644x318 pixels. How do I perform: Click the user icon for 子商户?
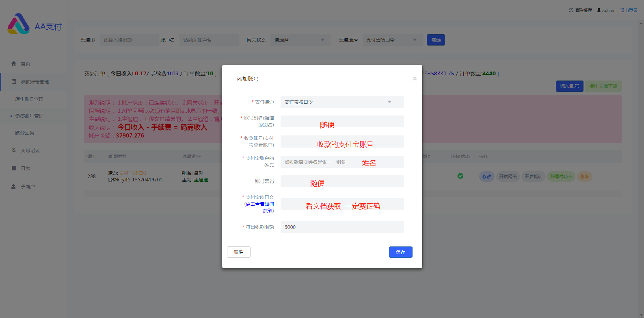[13, 186]
